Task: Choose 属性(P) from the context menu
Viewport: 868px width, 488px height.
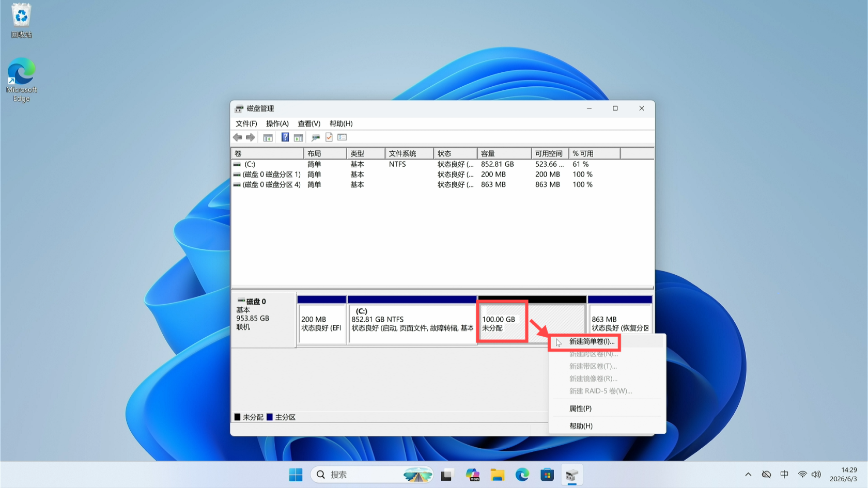Action: 607,409
